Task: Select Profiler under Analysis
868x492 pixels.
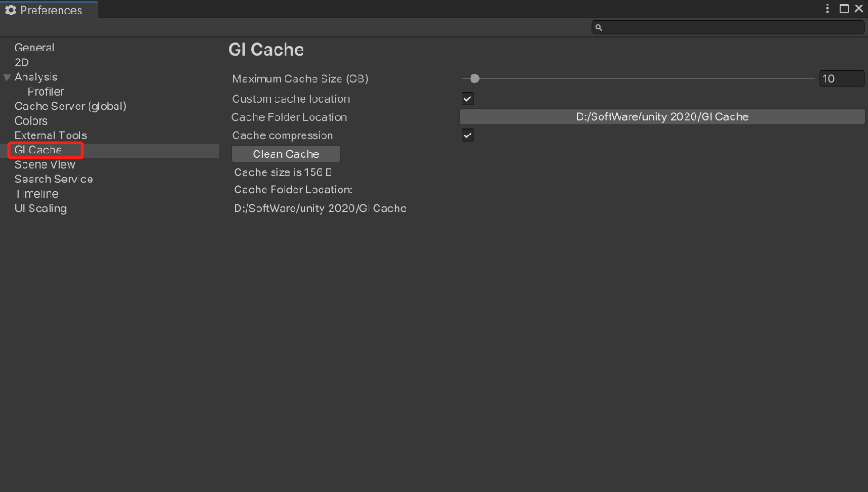Action: point(45,91)
